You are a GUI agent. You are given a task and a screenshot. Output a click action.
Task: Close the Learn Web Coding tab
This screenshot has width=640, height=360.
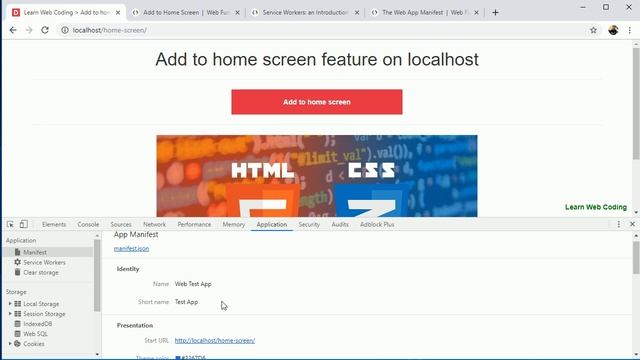[118, 13]
